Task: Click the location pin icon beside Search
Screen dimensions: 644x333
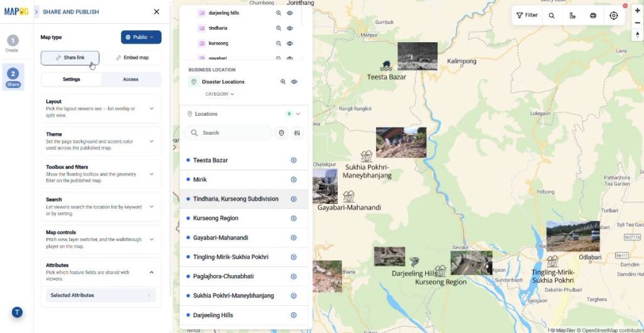Action: click(281, 133)
